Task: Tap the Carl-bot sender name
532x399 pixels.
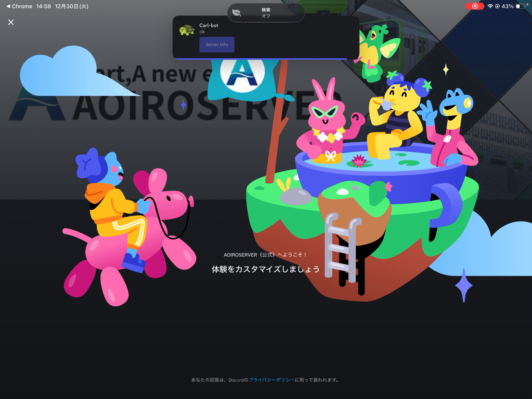Action: click(x=208, y=25)
